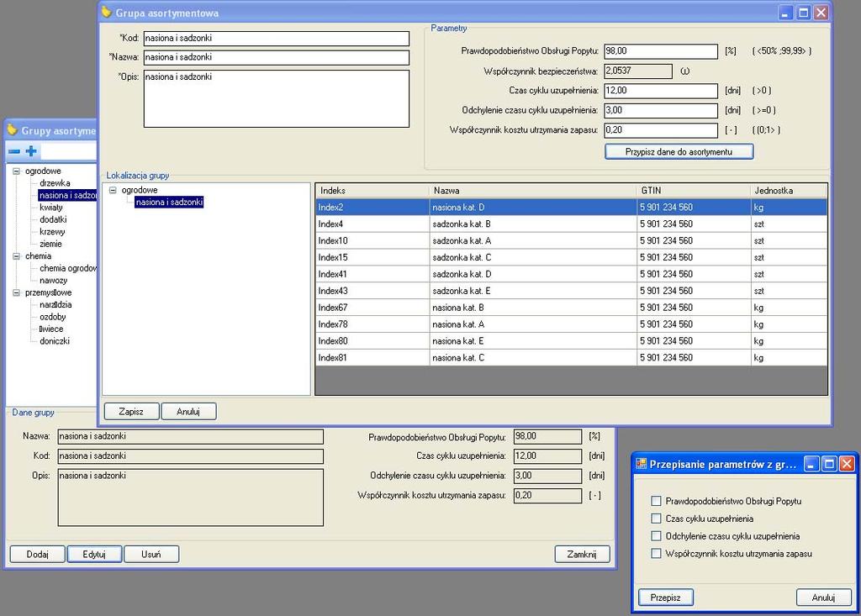861x616 pixels.
Task: Minimize the Grupa asortymentowa window
Action: click(786, 13)
